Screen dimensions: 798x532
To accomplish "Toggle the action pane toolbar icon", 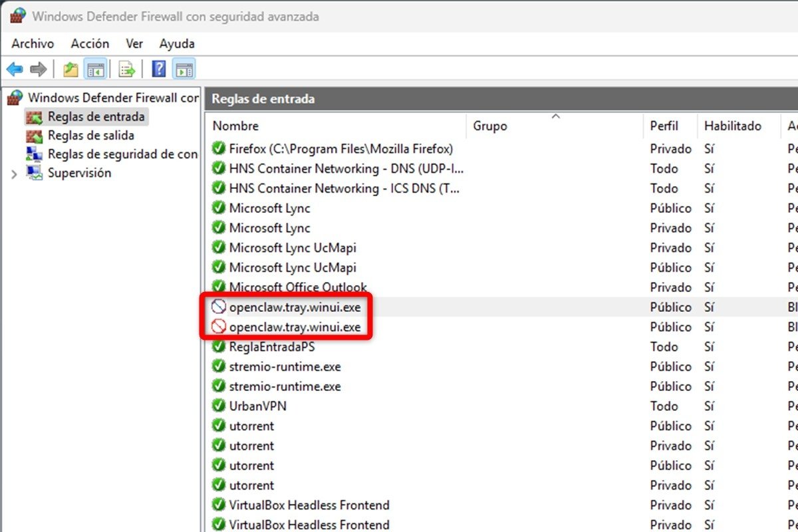I will (184, 68).
